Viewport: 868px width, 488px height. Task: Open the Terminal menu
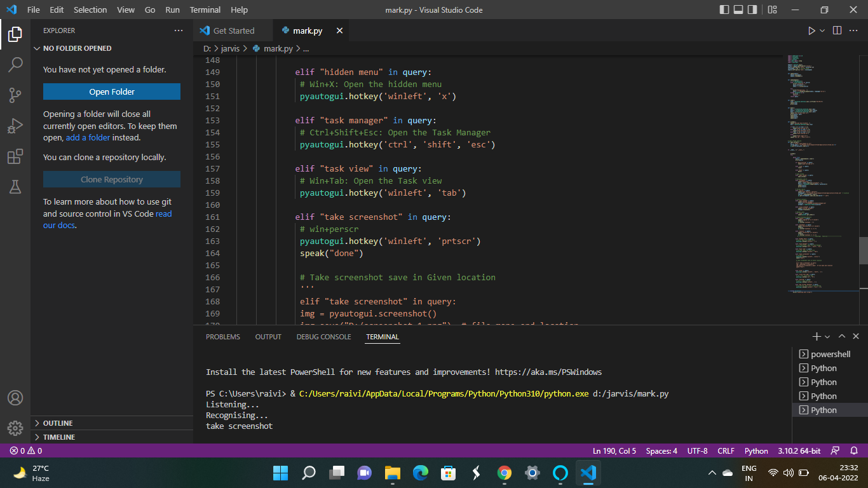205,10
